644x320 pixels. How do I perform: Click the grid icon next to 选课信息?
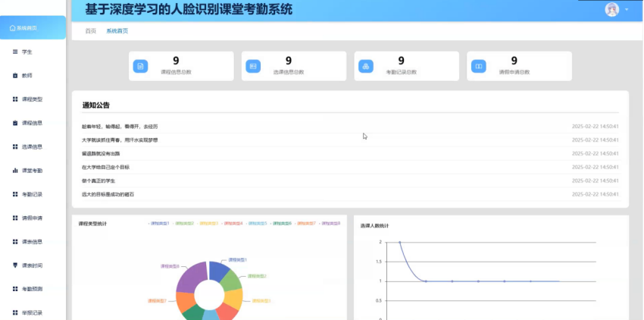pyautogui.click(x=15, y=147)
